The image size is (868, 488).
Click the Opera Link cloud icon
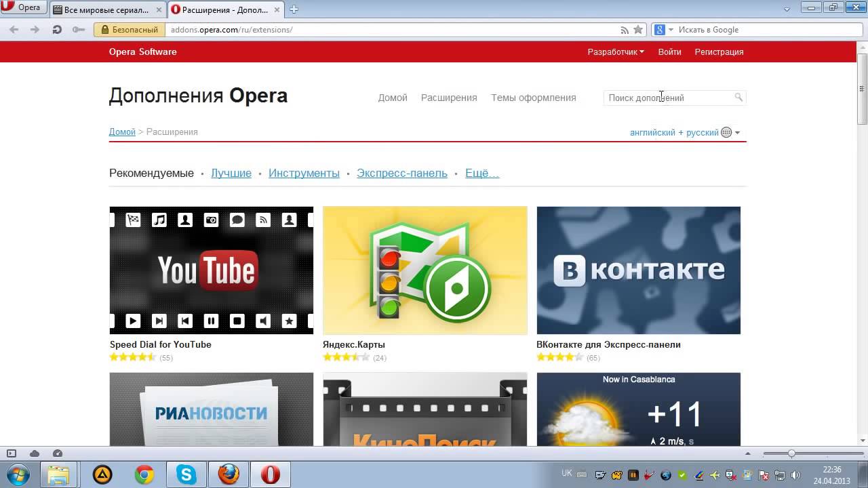35,453
